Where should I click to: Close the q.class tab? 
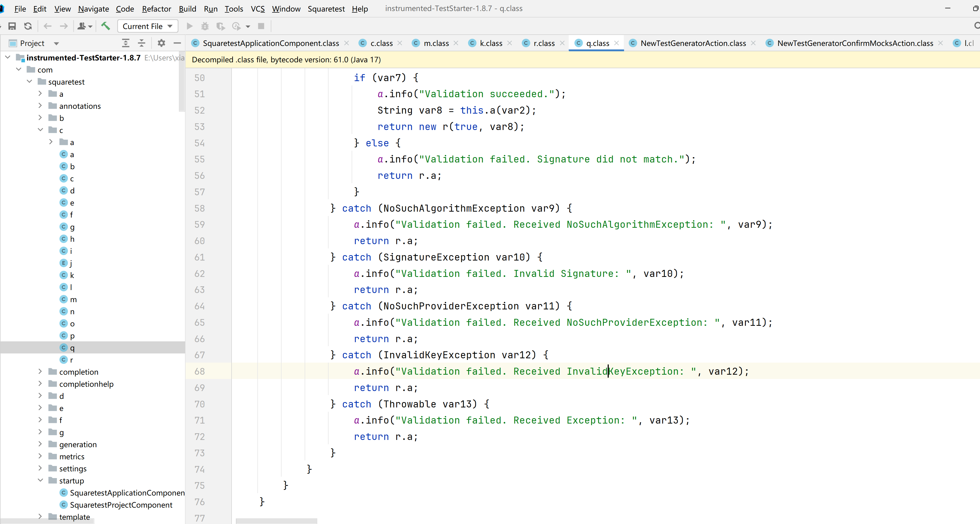point(617,43)
